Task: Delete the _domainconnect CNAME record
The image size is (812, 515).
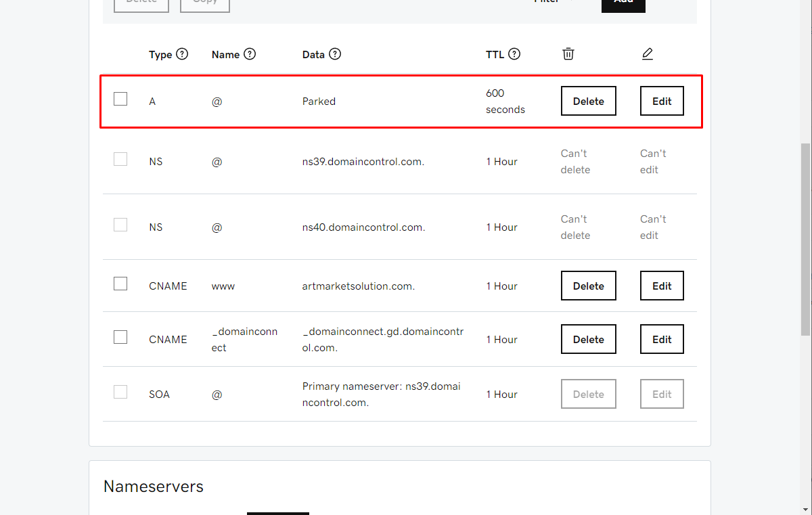Action: coord(589,339)
